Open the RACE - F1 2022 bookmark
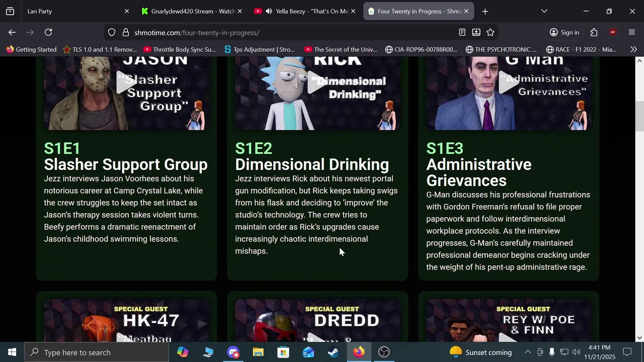The height and width of the screenshot is (362, 644). pos(582,49)
